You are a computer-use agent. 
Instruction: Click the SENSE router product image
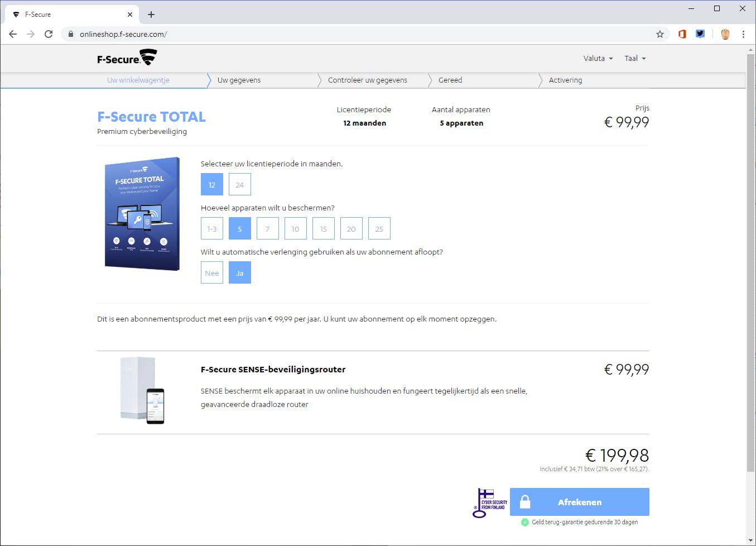coord(142,390)
